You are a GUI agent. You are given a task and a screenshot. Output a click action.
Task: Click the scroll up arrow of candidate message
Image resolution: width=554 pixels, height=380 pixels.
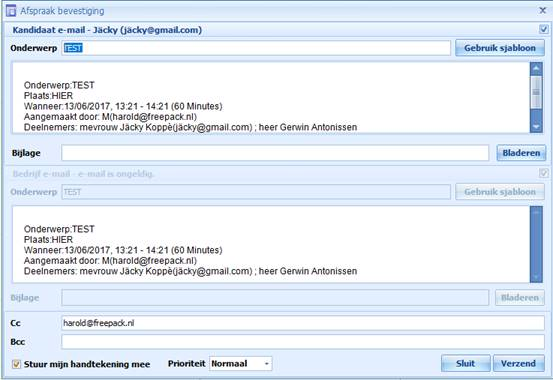click(x=536, y=68)
